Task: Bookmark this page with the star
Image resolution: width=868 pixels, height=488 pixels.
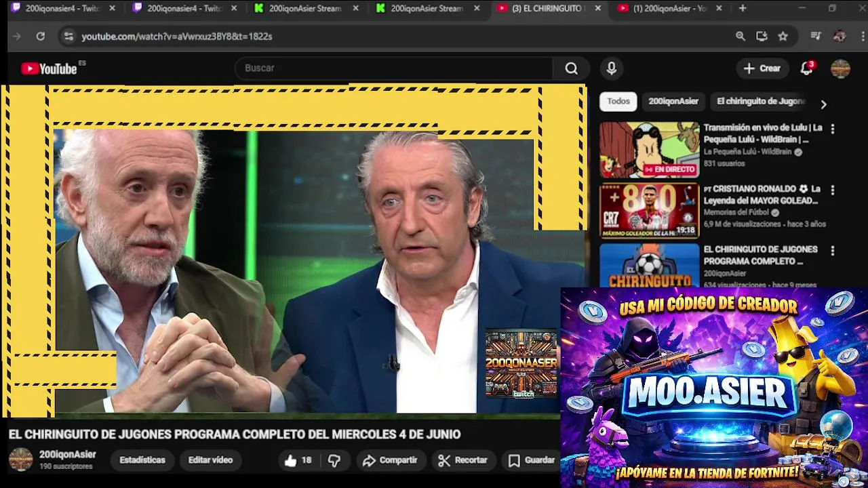Action: pyautogui.click(x=783, y=37)
